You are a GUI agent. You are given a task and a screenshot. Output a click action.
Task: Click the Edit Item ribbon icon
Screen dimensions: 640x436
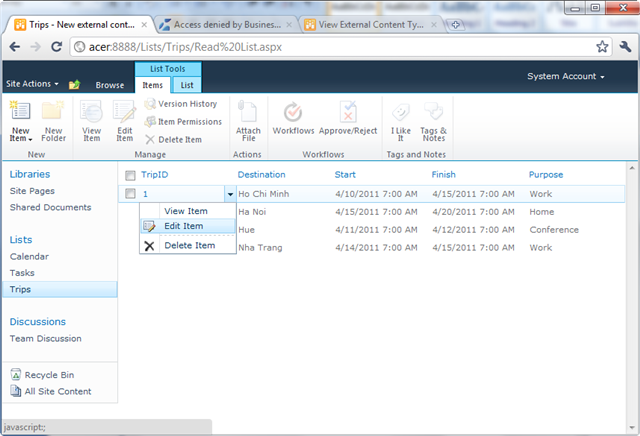124,111
